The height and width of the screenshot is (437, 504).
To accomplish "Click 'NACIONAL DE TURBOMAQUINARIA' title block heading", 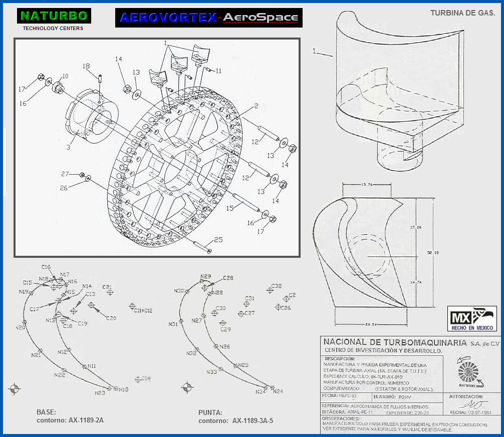I will point(395,342).
